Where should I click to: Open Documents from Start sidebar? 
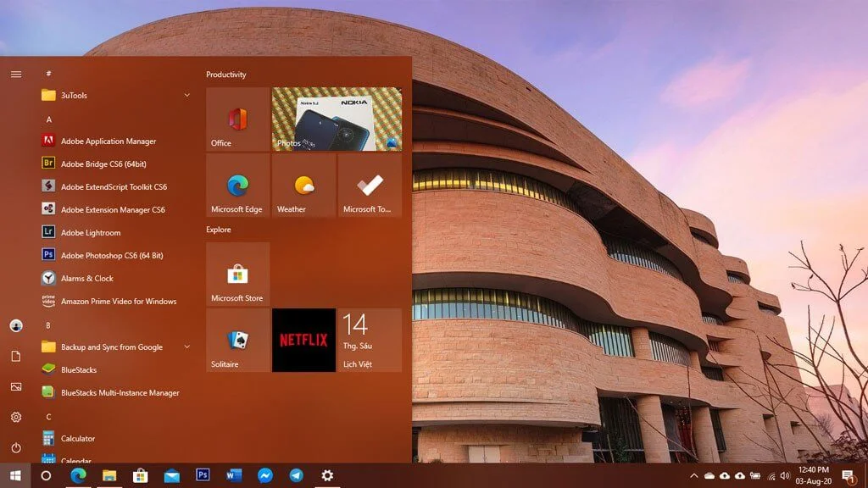[x=16, y=357]
